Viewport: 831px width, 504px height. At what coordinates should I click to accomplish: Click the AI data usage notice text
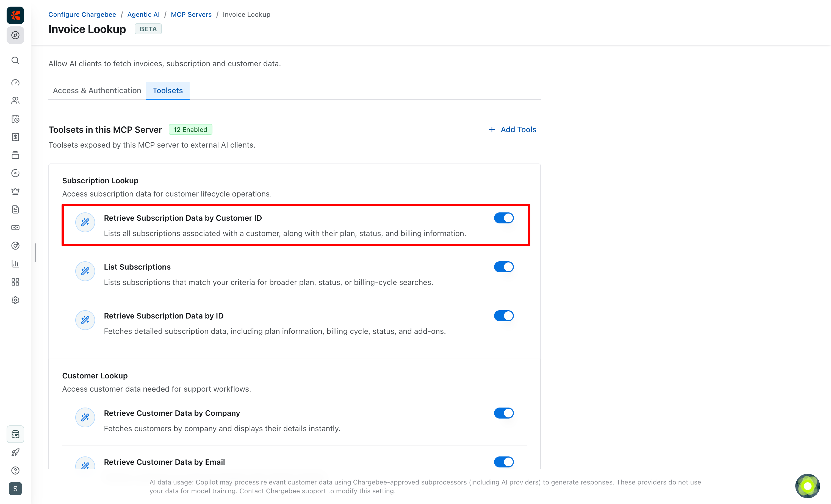[425, 486]
